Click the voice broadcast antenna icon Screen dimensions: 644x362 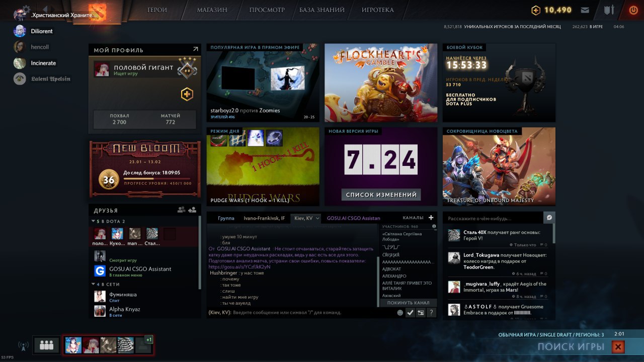[x=23, y=346]
